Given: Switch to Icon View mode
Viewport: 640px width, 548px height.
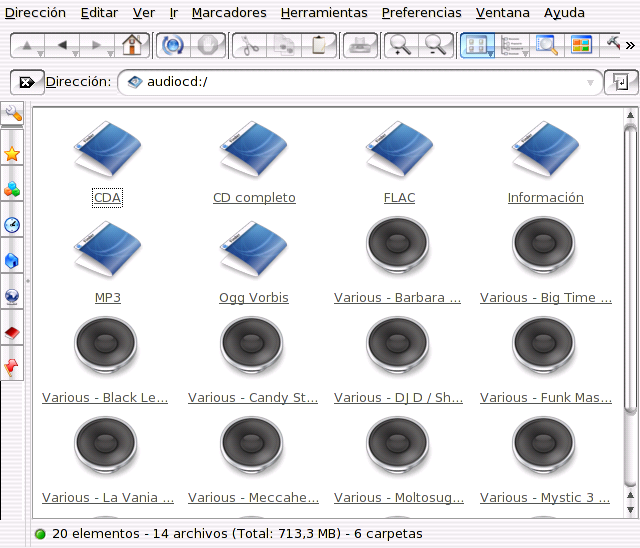Looking at the screenshot, I should (x=475, y=45).
